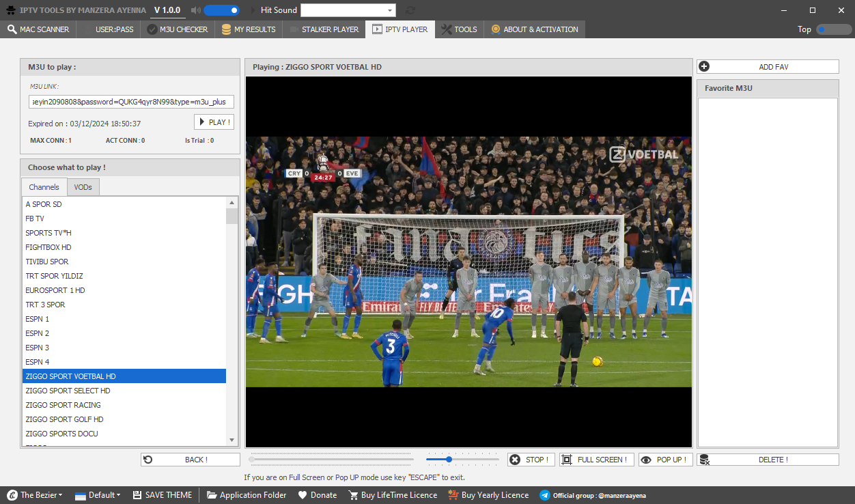Click the plus icon on ADD FAV
855x504 pixels.
[705, 67]
